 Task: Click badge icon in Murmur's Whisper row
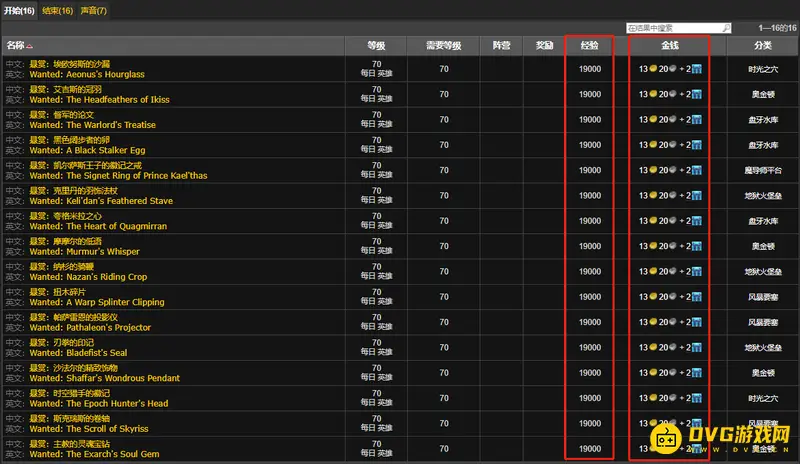(x=696, y=246)
